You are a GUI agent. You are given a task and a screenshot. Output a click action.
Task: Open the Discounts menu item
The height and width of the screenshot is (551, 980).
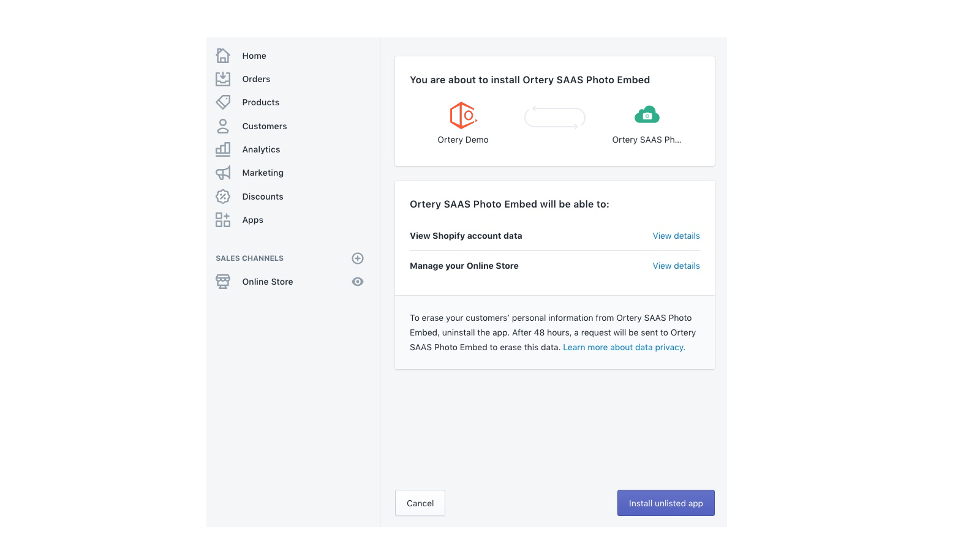262,197
